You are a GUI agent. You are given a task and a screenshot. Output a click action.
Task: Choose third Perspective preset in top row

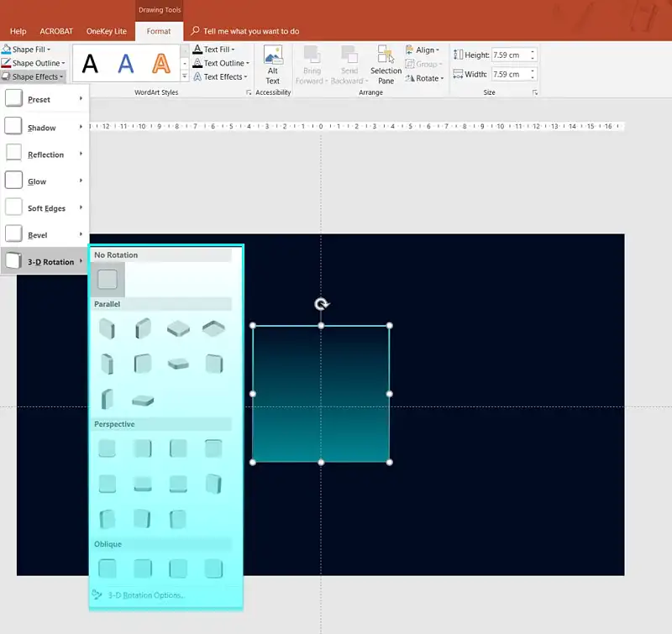point(178,448)
